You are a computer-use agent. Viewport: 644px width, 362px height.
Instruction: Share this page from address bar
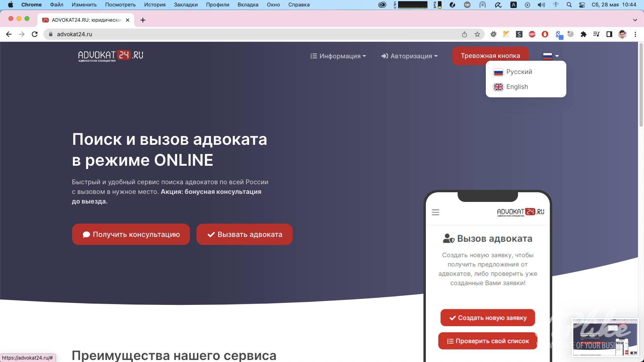point(464,34)
